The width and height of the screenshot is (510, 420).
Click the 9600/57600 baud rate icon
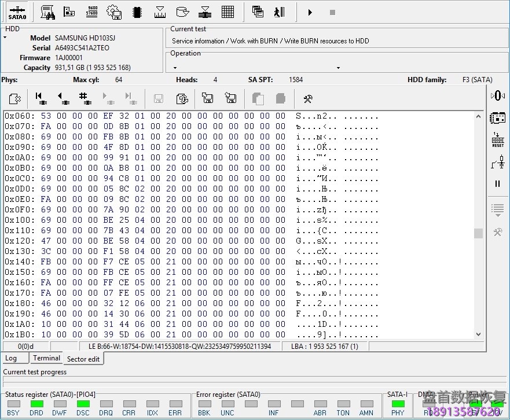click(91, 12)
